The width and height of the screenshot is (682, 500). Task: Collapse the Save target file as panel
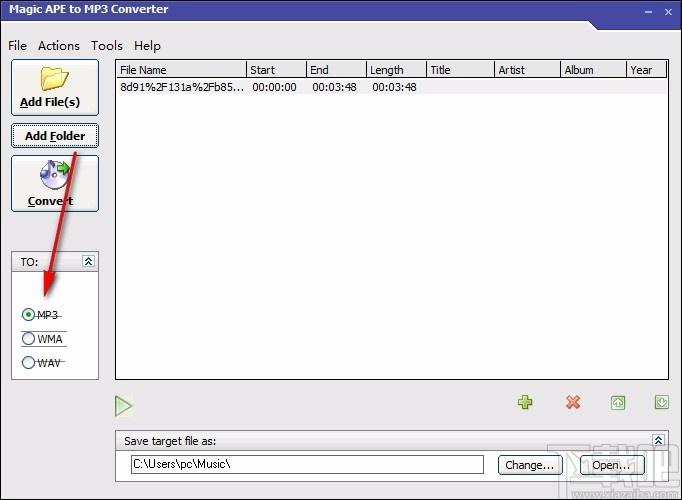click(659, 440)
